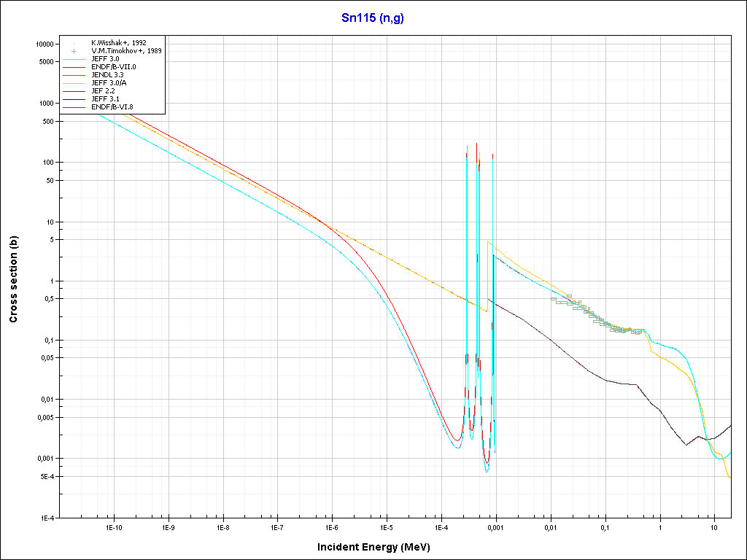Image resolution: width=747 pixels, height=560 pixels.
Task: Click the Cross section (b) axis label
Action: coord(13,281)
